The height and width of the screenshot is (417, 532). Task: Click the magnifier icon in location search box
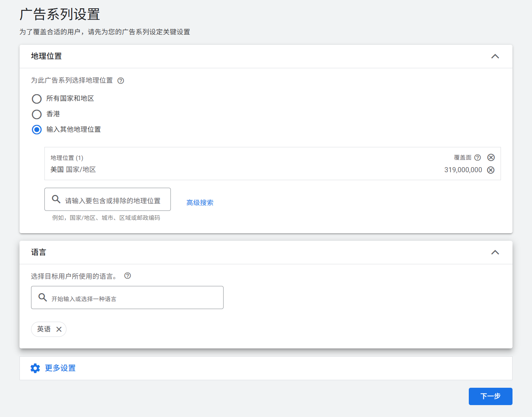[56, 199]
